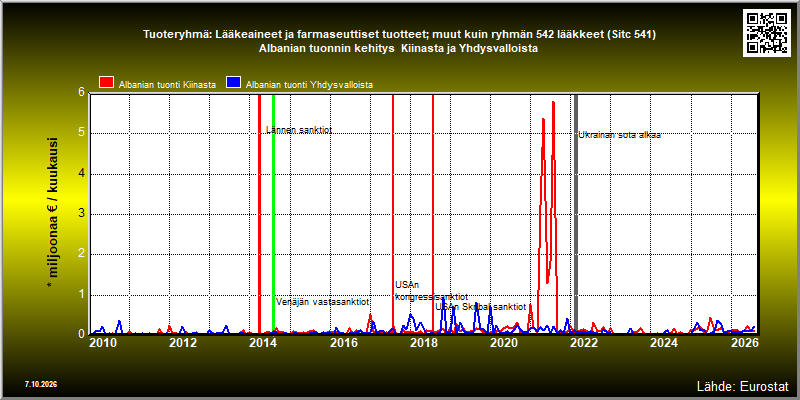Click the x-axis label 2018
The height and width of the screenshot is (400, 800).
[423, 343]
